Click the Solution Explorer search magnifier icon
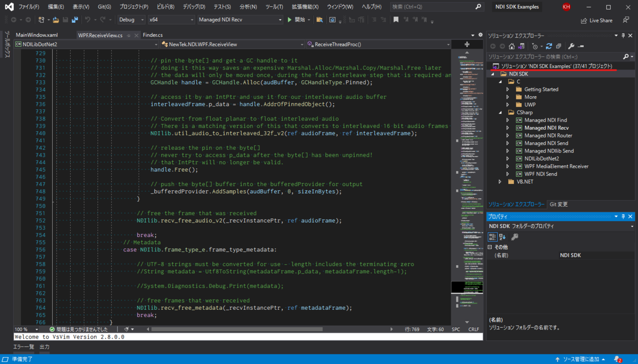Screen dimensions: 638x364 point(625,56)
